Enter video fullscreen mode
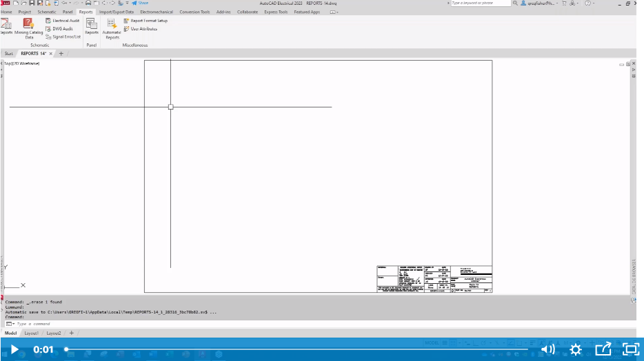Viewport: 644px width, 361px height. 631,349
